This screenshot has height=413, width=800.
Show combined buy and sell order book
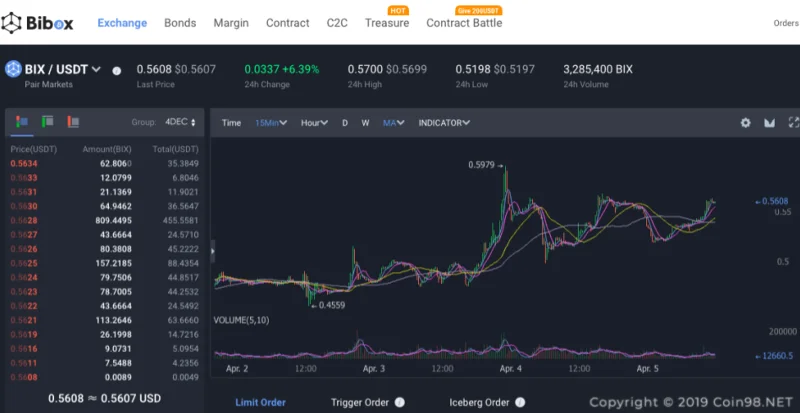[x=22, y=122]
